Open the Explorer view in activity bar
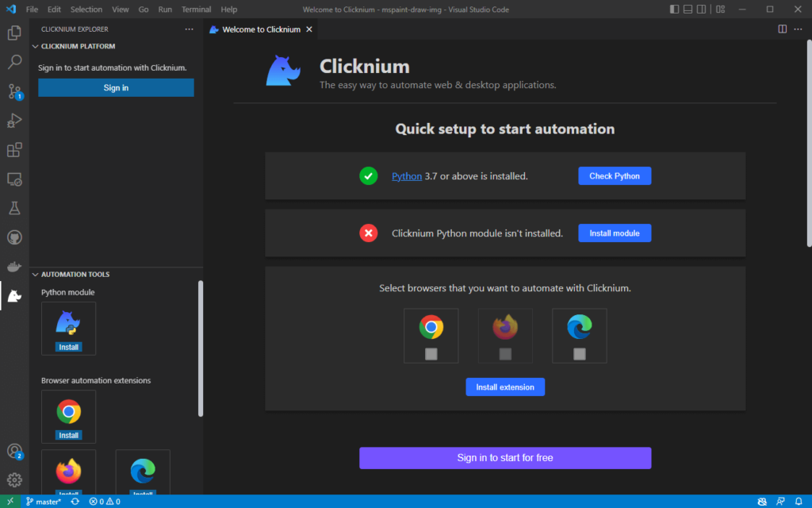Screen dimensions: 812x508 coord(14,33)
